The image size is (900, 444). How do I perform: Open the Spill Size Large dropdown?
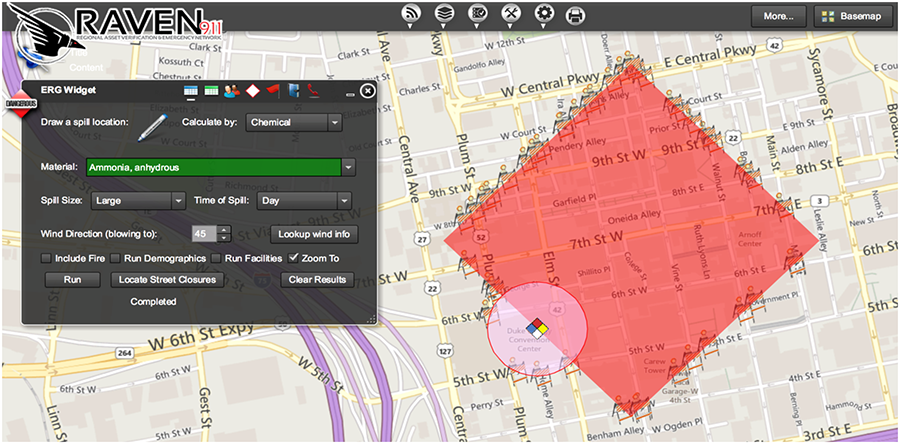138,201
